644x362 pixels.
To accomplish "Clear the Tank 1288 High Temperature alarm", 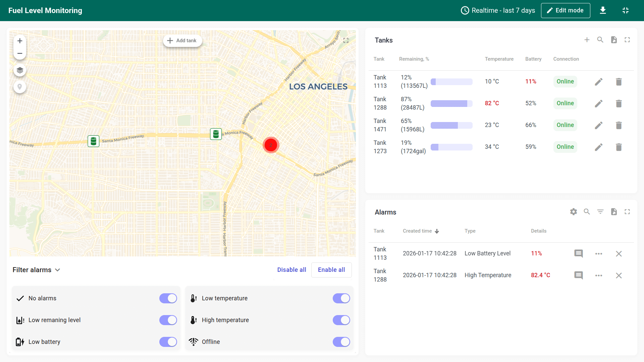I will coord(619,276).
